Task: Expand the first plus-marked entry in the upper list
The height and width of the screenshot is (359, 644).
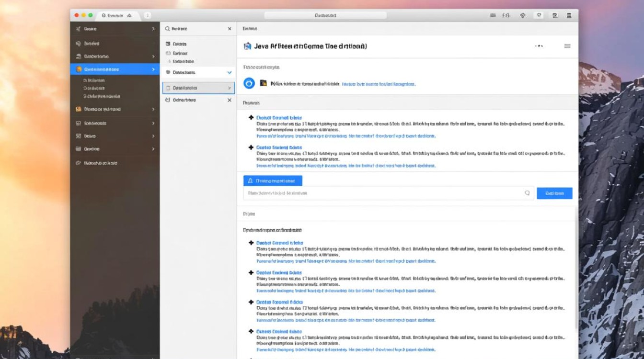Action: pos(251,117)
